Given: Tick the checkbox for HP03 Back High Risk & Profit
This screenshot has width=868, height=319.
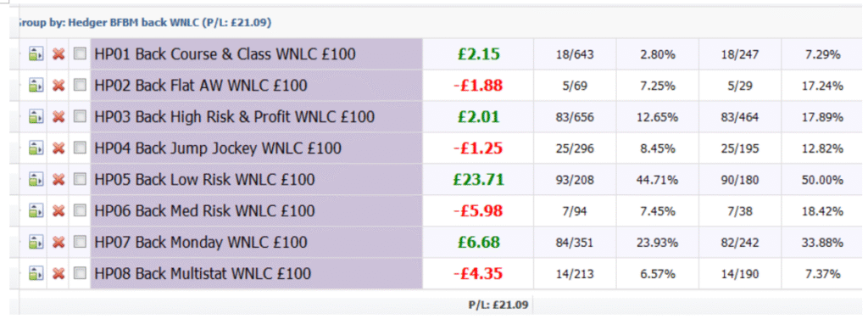Looking at the screenshot, I should 81,116.
